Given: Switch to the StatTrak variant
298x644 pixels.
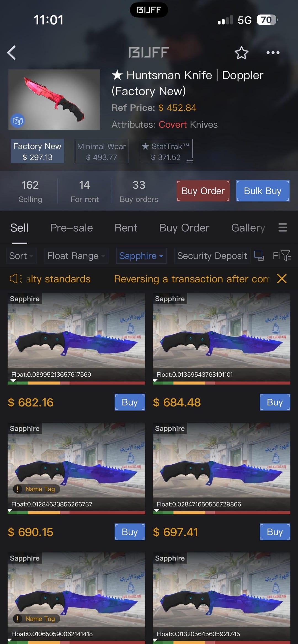Looking at the screenshot, I should 166,151.
